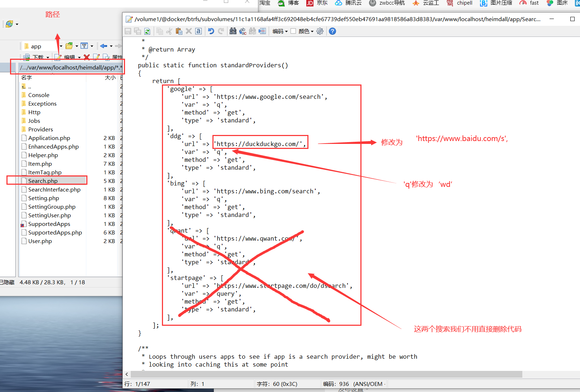Open the session globe icon dropdown arrow

click(x=17, y=24)
